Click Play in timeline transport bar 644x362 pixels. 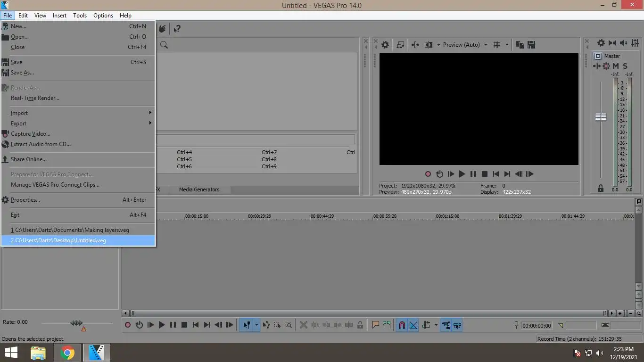[x=162, y=325]
